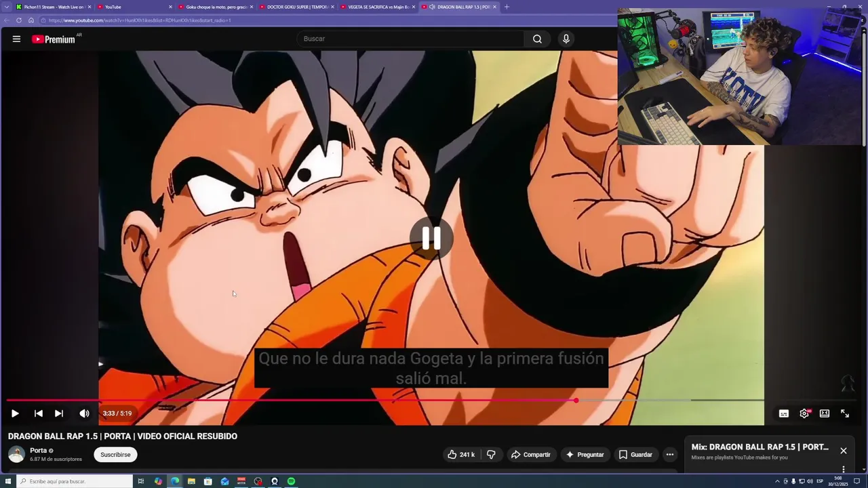Subscribe via the Suscribirse button
The image size is (868, 488).
tap(115, 455)
